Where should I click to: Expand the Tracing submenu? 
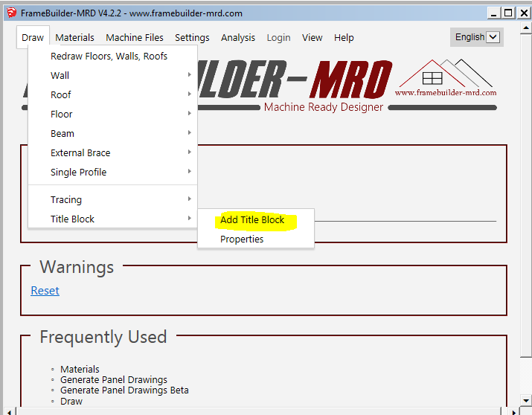pyautogui.click(x=112, y=200)
